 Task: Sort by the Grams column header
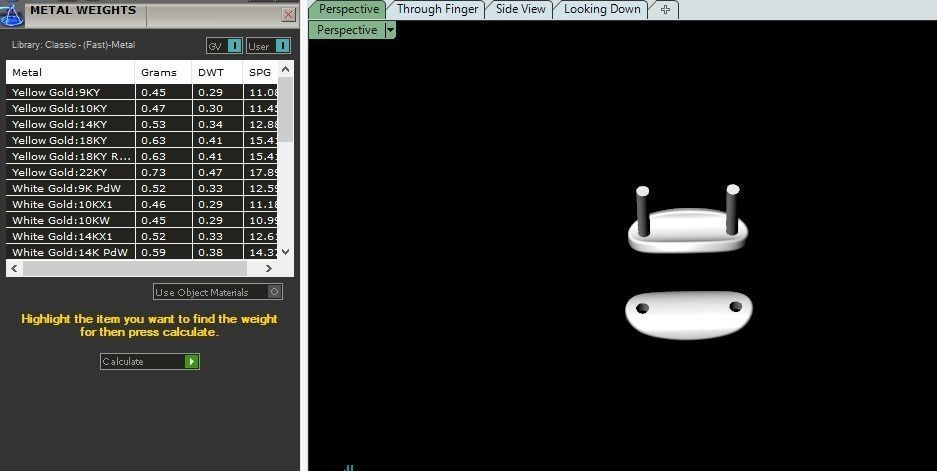[x=163, y=72]
